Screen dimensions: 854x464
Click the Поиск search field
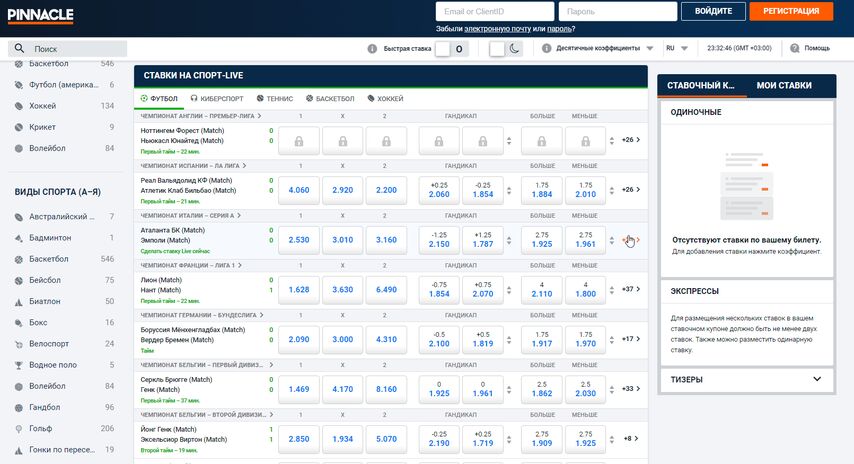click(68, 48)
